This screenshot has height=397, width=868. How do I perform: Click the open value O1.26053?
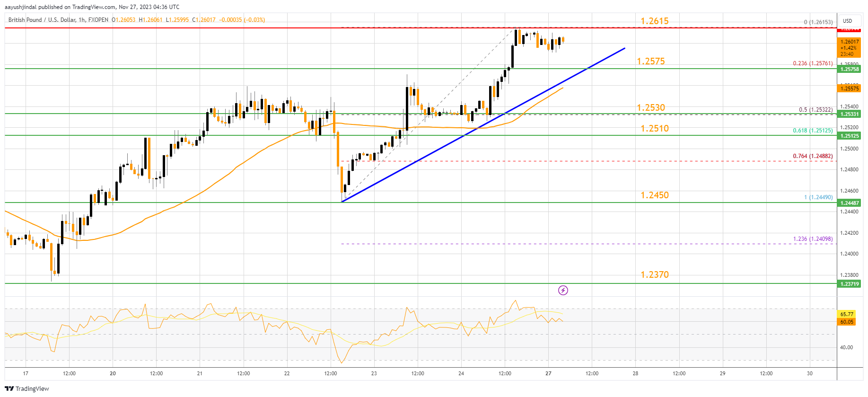(x=123, y=20)
